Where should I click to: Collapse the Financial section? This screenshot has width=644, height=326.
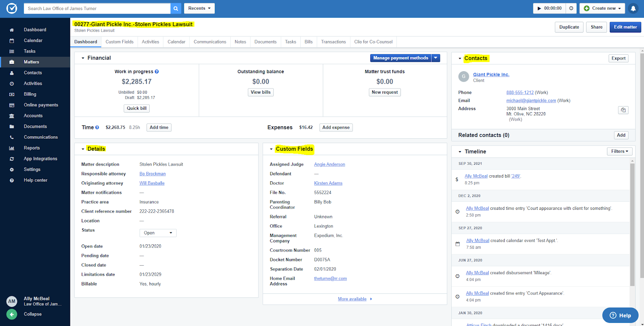(83, 58)
